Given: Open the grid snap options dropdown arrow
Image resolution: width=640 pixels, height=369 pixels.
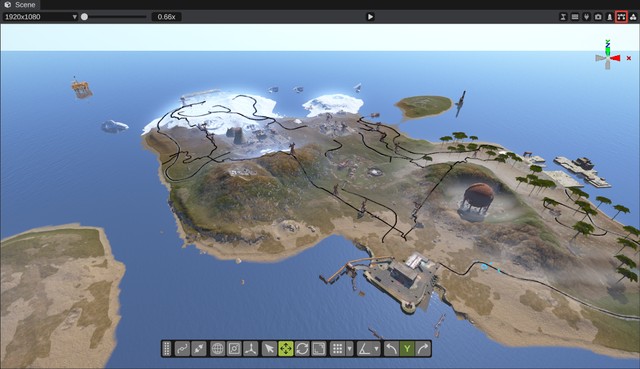Looking at the screenshot, I should click(349, 349).
